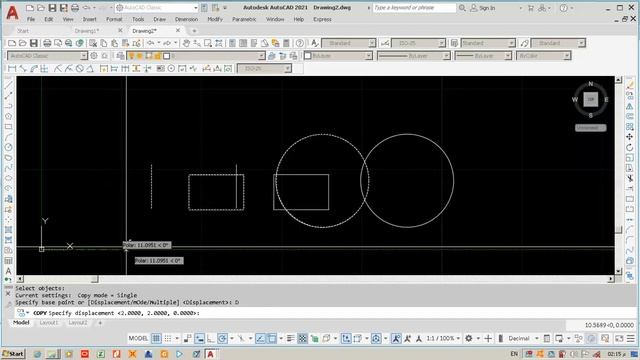The image size is (640, 360).
Task: Select the Pan hand tool
Action: 186,43
